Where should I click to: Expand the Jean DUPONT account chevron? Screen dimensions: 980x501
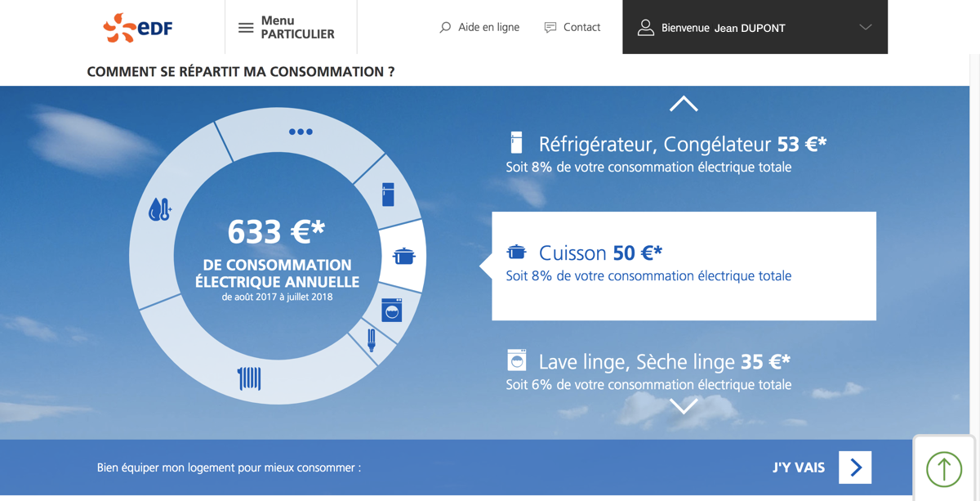[x=864, y=27]
